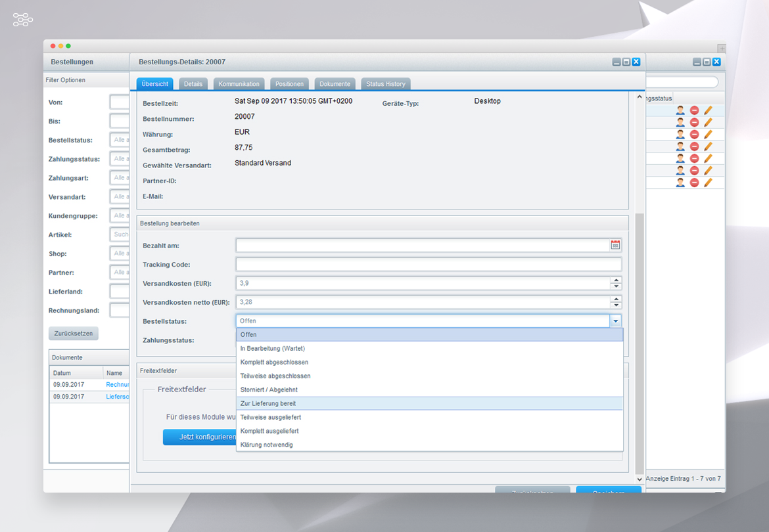Open the Bestellstatus filter combo in Filter Optionen
Image resolution: width=769 pixels, height=532 pixels.
[119, 140]
